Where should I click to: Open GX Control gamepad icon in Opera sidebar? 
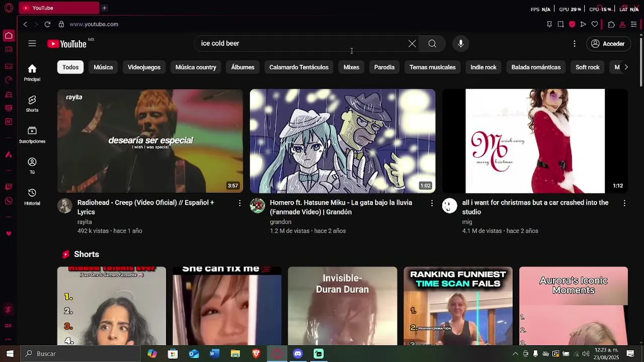click(x=9, y=49)
